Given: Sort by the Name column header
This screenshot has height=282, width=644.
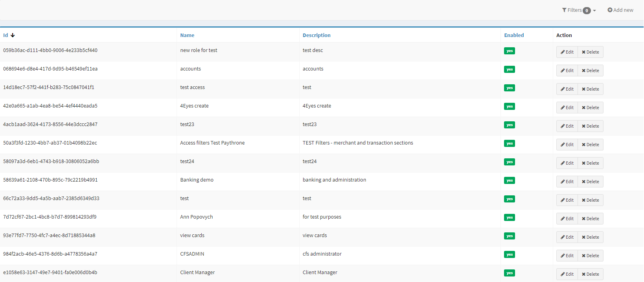Looking at the screenshot, I should click(x=187, y=35).
